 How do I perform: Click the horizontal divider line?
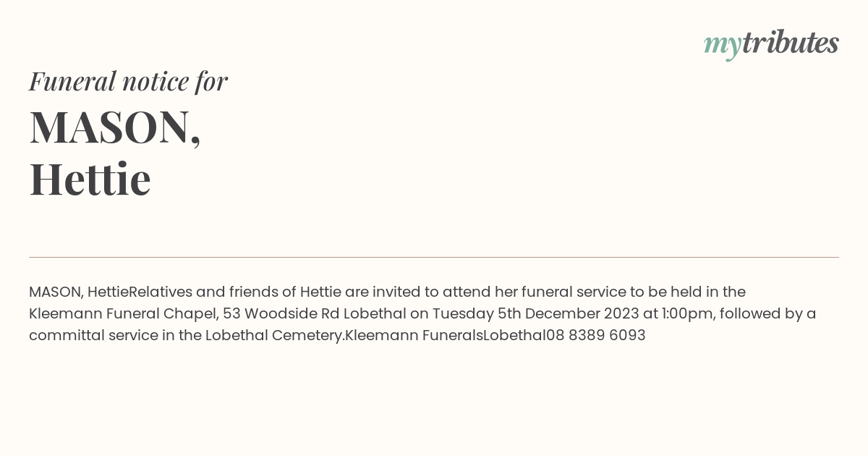tap(434, 257)
